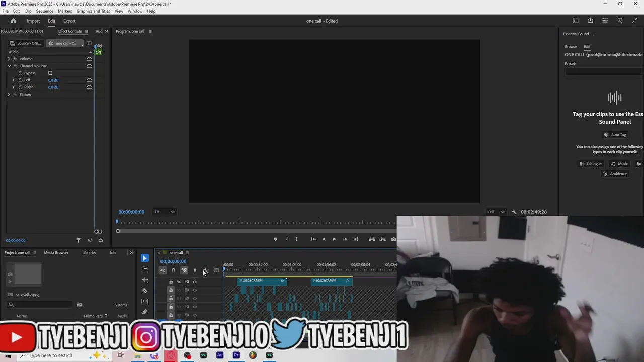This screenshot has height=362, width=644.
Task: Toggle Linked Selection in timeline
Action: (184, 270)
